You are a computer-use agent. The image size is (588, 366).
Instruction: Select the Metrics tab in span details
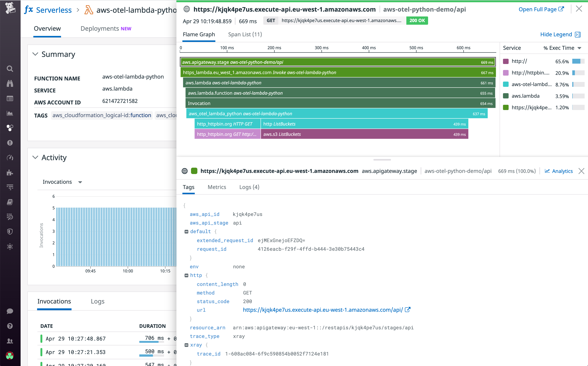pos(217,187)
